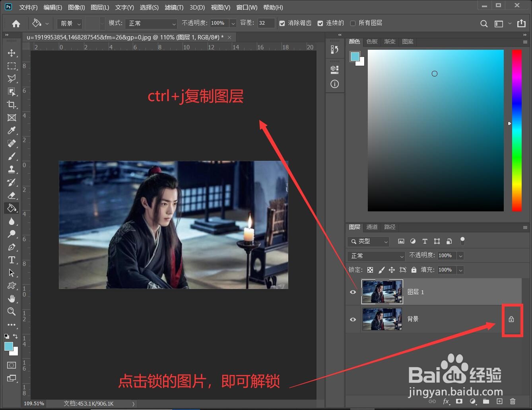Image resolution: width=532 pixels, height=410 pixels.
Task: Toggle Quick Mask mode
Action: pos(12,365)
